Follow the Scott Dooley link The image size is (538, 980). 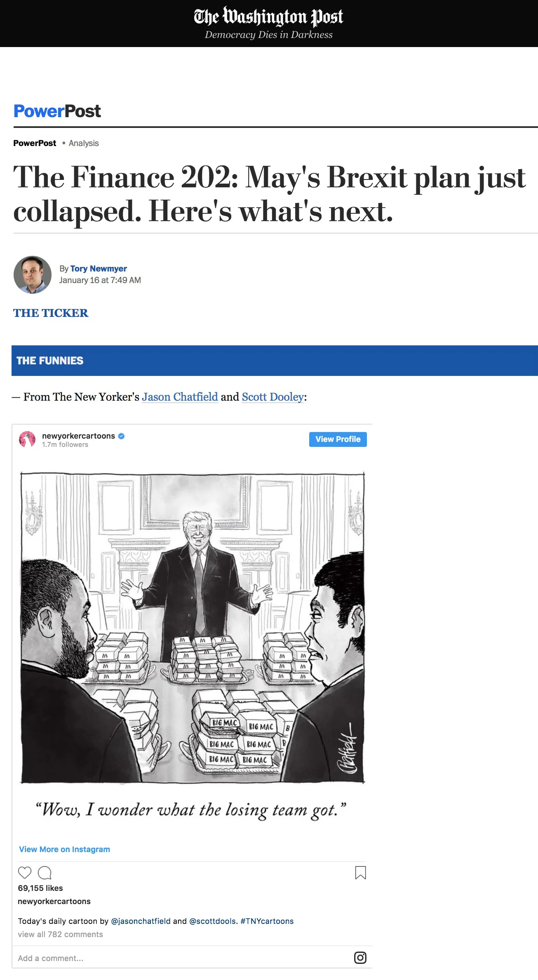click(273, 397)
